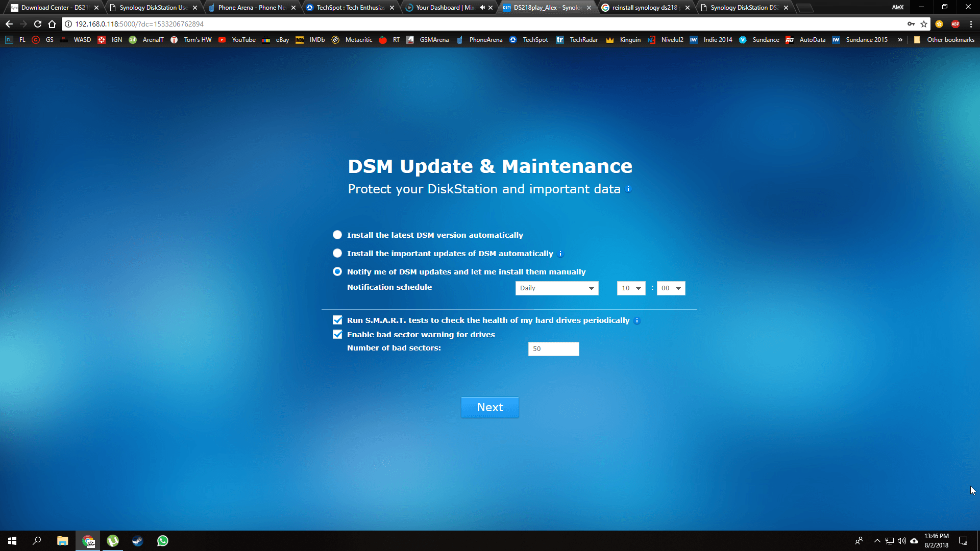Expand the minutes dropdown showing 00

[671, 288]
